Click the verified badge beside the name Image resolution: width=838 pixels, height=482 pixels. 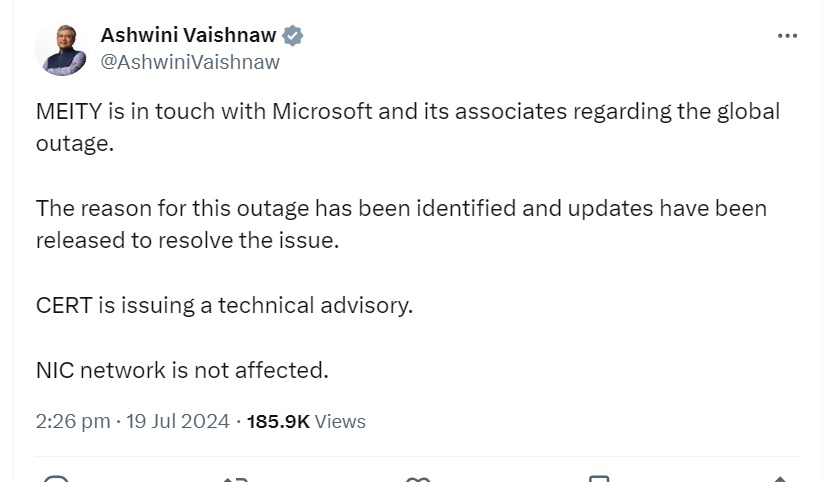pyautogui.click(x=293, y=36)
